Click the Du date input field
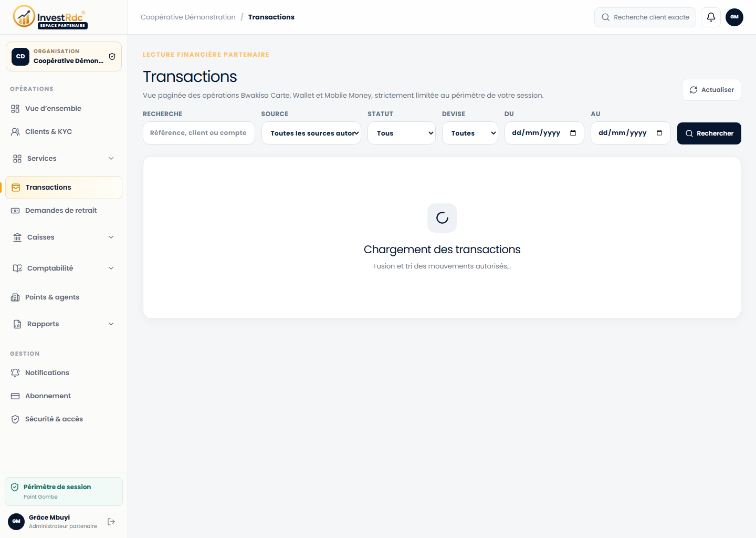756x538 pixels. [x=544, y=133]
